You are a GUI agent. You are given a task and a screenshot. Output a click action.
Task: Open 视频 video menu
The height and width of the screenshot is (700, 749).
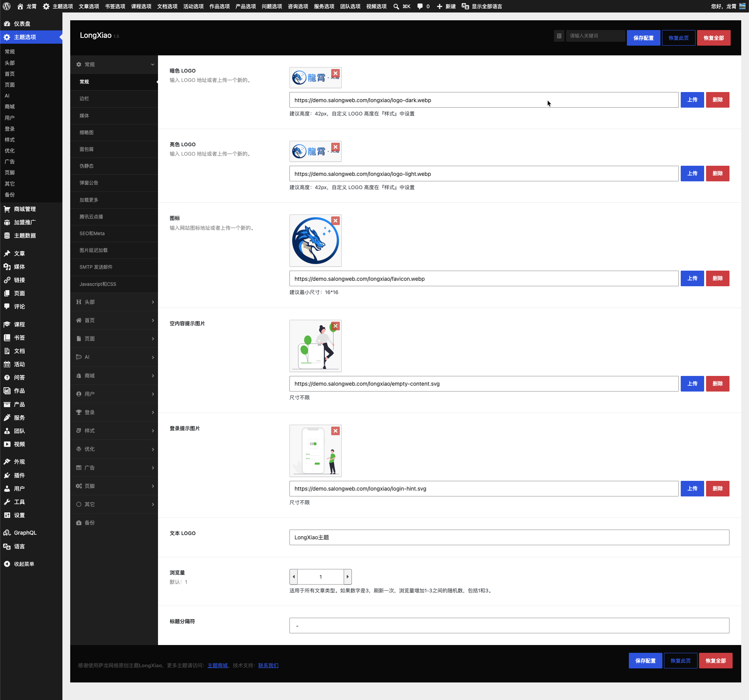click(x=31, y=444)
